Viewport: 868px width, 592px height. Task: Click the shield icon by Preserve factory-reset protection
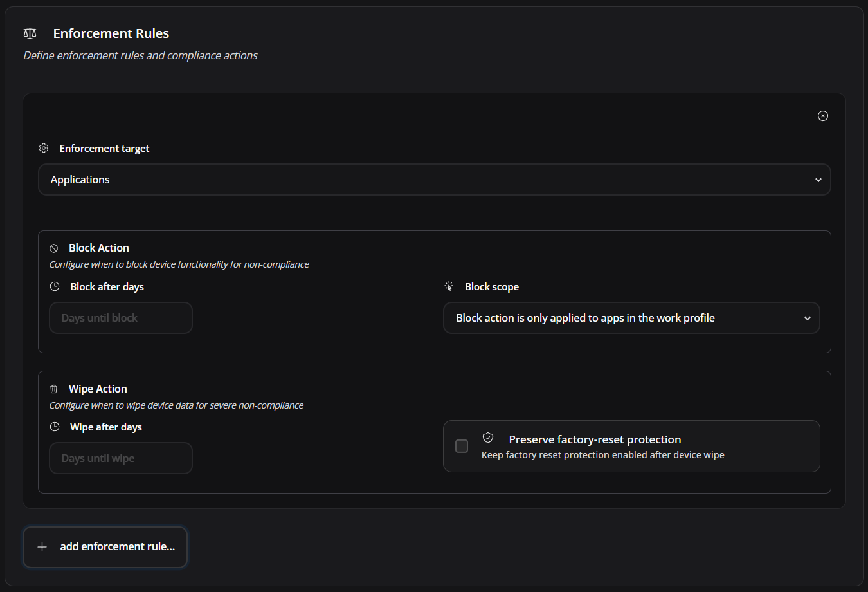(x=488, y=438)
